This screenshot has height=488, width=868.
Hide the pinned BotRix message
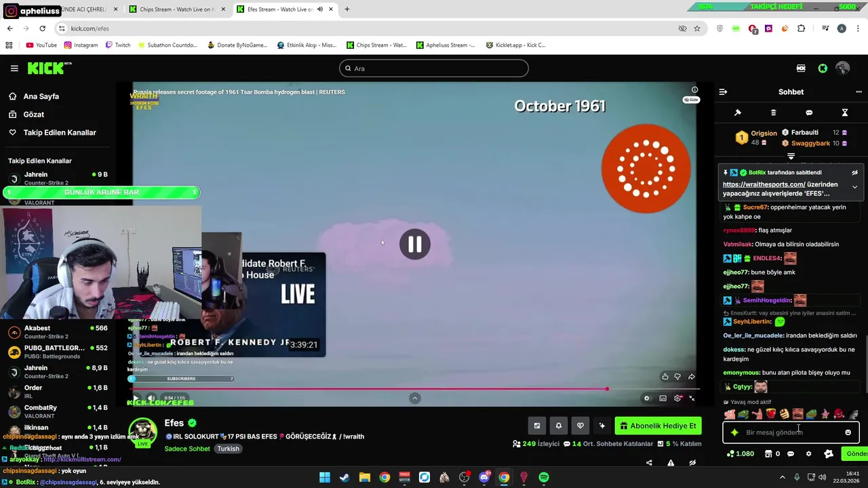point(854,173)
